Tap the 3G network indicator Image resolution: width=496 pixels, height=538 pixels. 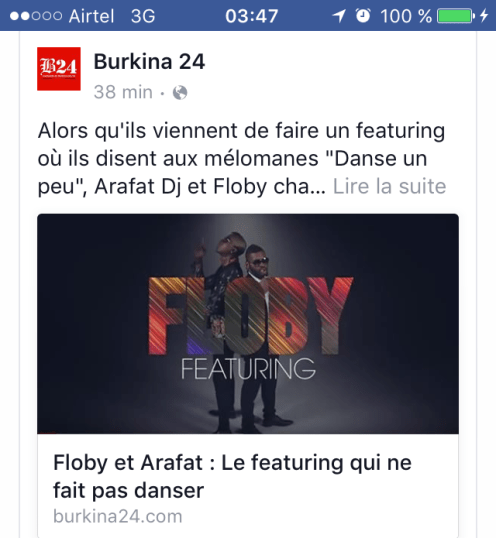click(143, 16)
